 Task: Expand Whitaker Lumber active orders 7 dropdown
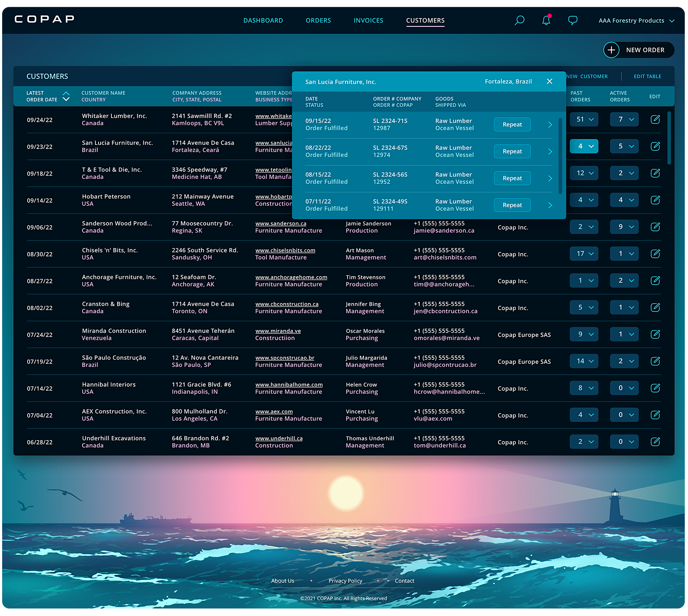[x=624, y=119]
